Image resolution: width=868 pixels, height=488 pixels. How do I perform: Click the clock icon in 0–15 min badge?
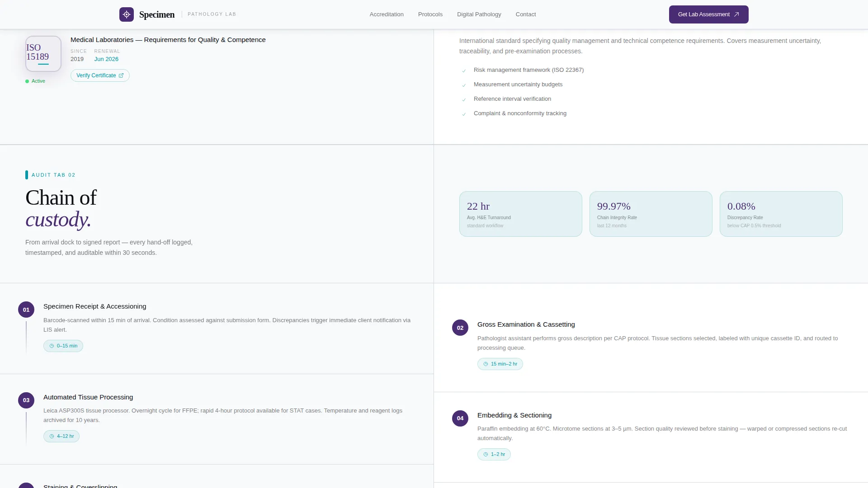pos(52,346)
